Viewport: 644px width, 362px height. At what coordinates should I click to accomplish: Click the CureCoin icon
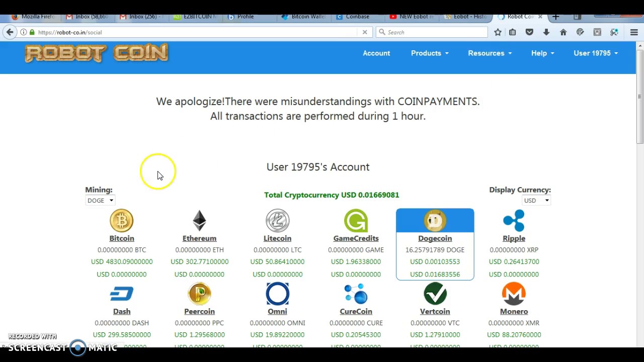click(x=356, y=294)
